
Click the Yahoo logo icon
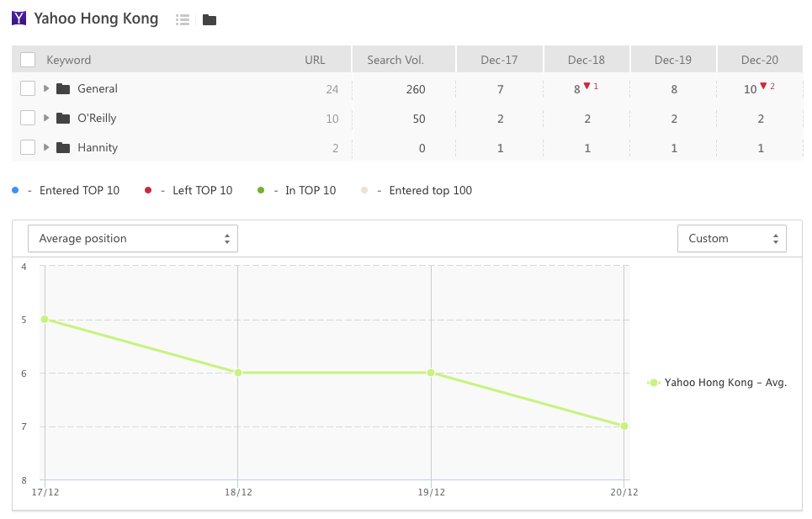(19, 19)
